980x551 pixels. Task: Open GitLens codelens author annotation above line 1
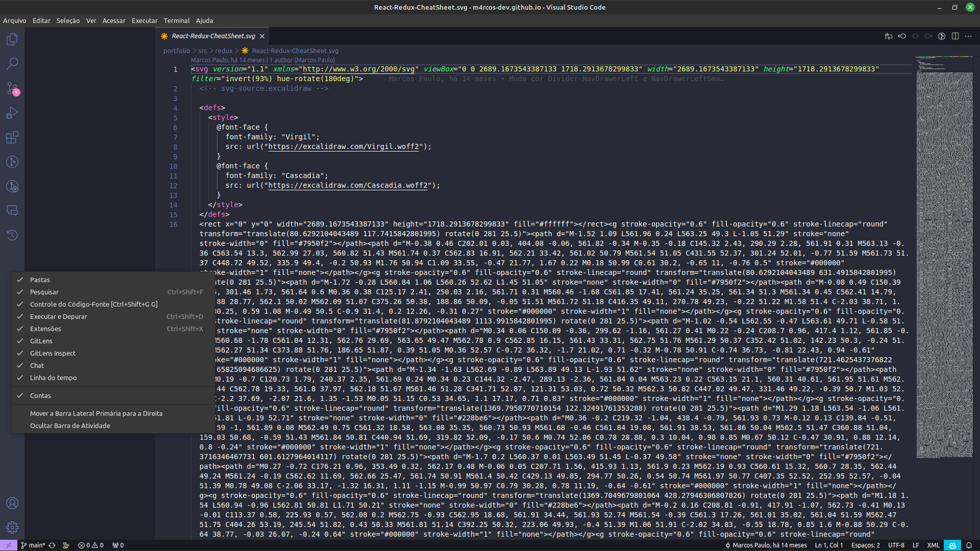pos(263,60)
